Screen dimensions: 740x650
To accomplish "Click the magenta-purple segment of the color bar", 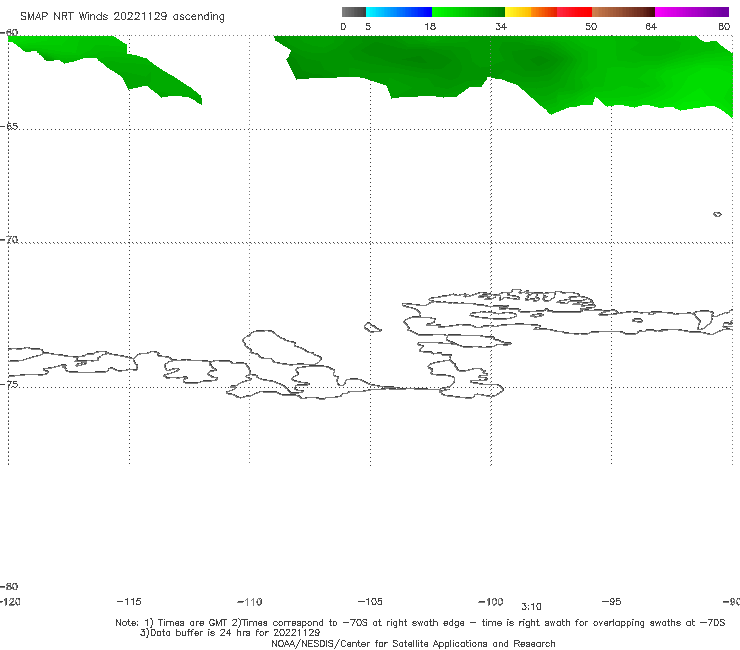I will 692,12.
